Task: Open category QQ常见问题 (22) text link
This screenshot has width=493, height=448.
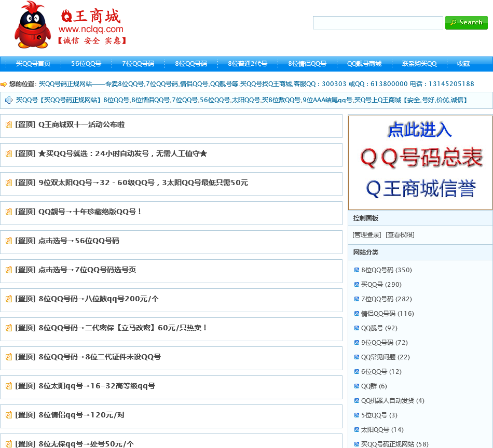Action: (386, 357)
